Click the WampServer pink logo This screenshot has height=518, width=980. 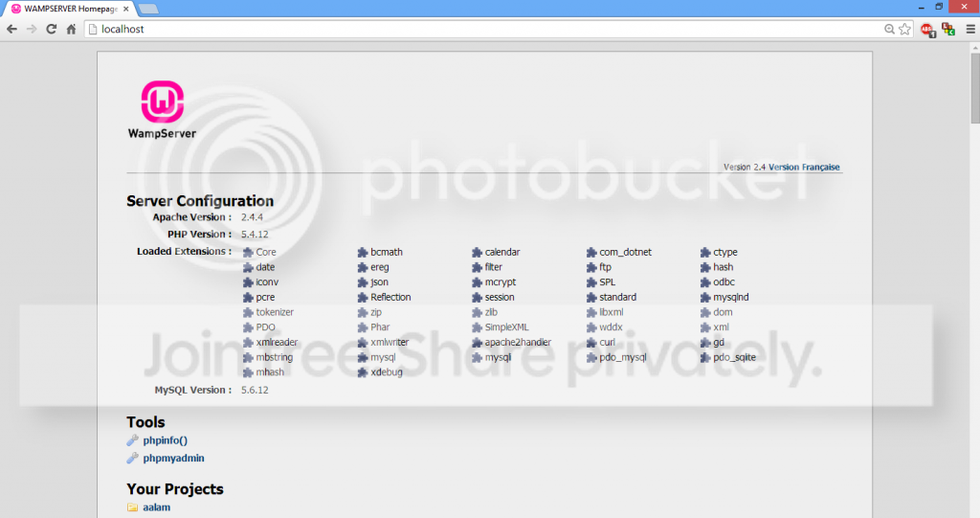tap(163, 101)
